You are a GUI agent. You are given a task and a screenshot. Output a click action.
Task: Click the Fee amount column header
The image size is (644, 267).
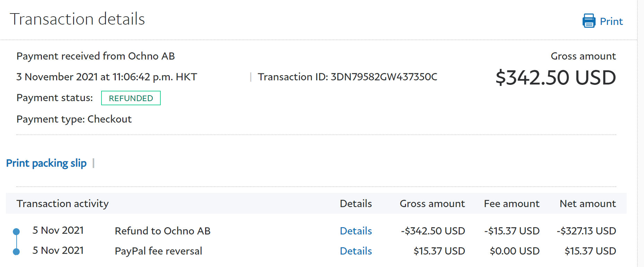coord(511,204)
